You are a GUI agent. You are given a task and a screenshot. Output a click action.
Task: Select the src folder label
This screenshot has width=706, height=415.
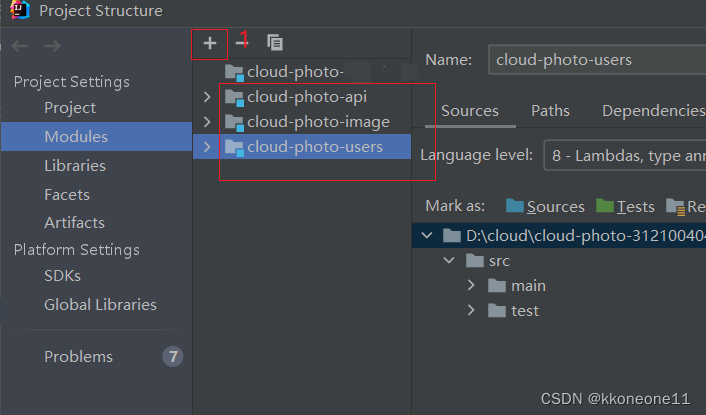499,261
